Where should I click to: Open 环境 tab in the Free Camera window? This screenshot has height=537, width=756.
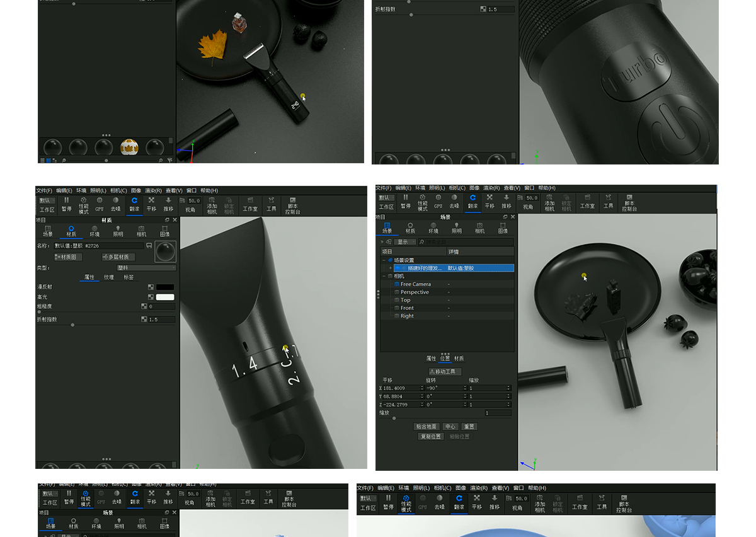(433, 228)
